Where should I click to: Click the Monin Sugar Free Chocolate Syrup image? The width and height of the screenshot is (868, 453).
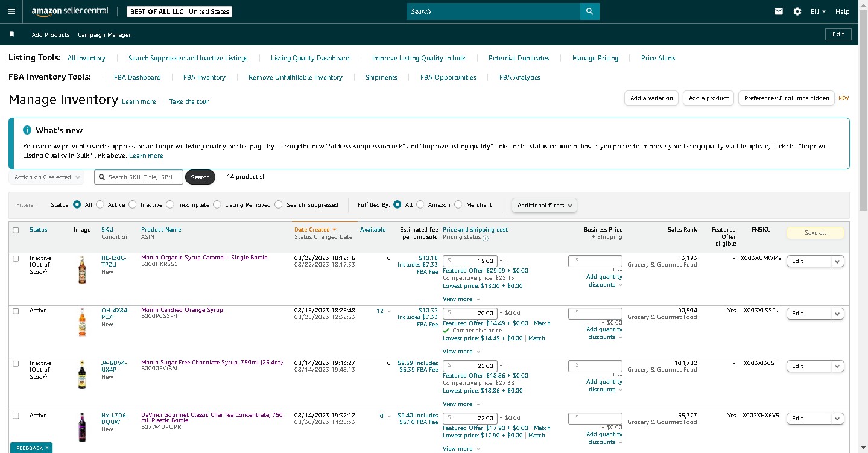click(x=82, y=375)
